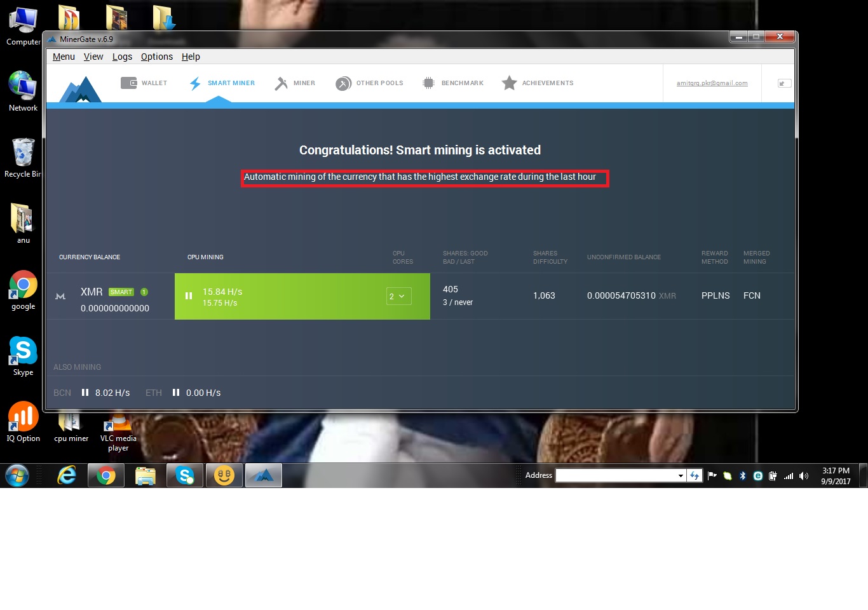
Task: Click the PPLNS reward method
Action: click(715, 295)
